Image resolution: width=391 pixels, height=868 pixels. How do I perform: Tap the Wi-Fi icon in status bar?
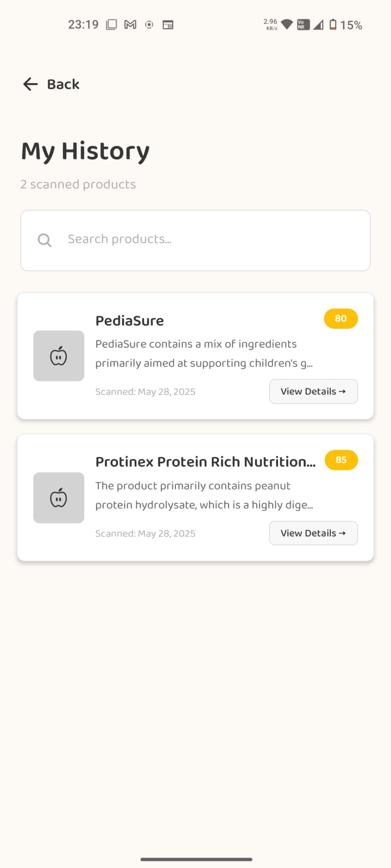(x=287, y=24)
